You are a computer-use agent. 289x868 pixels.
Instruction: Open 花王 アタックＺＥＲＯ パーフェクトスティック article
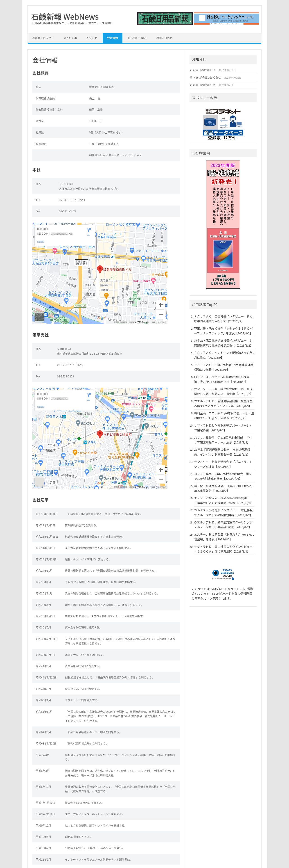223,331
